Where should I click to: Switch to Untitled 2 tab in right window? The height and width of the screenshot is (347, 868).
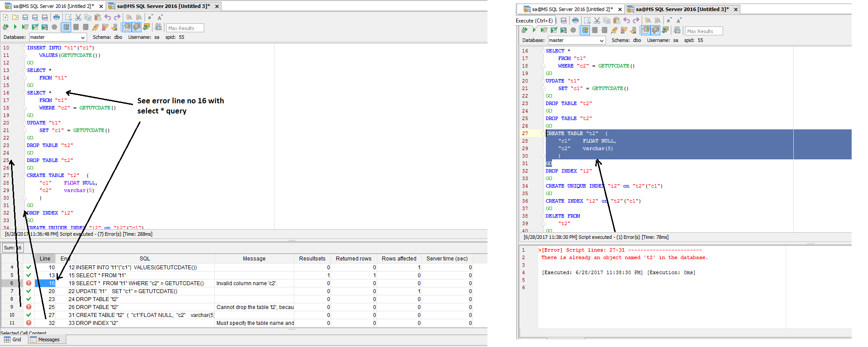[572, 9]
